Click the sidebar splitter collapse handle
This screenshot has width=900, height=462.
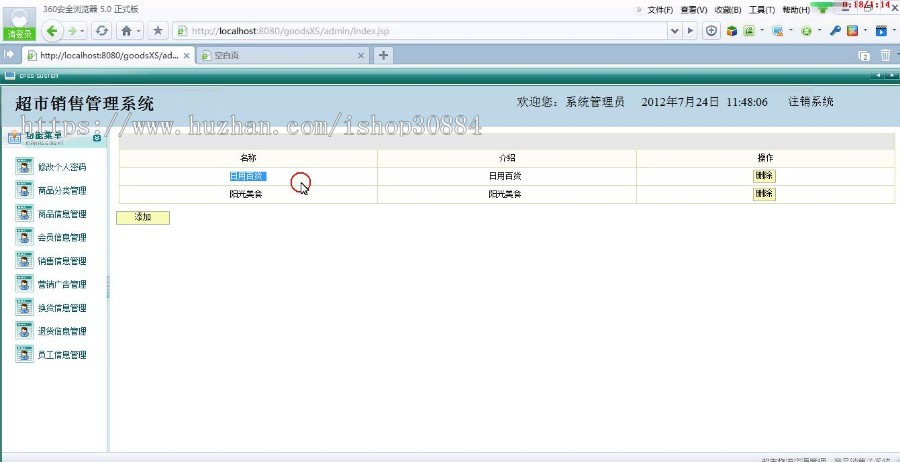pos(108,287)
